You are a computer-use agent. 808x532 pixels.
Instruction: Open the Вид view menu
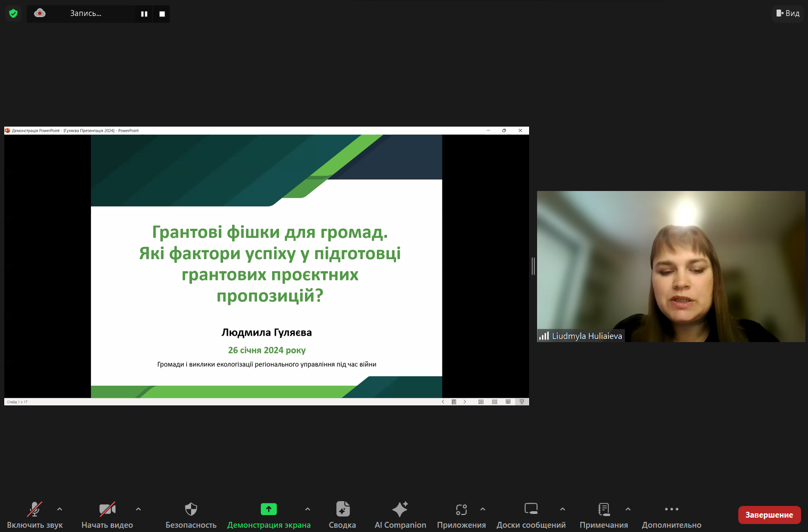click(788, 13)
